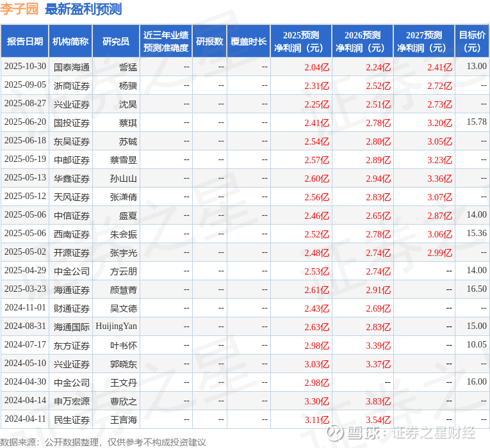
Task: Click the 3.39亿 profit value
Action: (379, 346)
